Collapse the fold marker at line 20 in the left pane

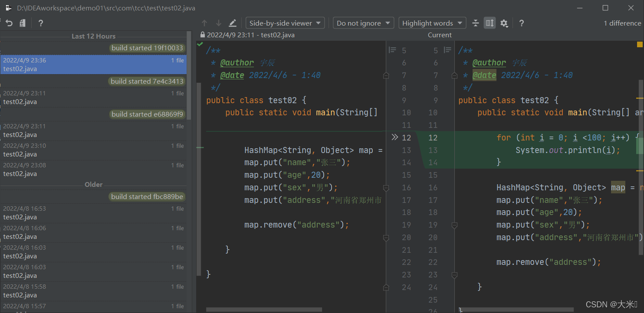[x=386, y=238]
